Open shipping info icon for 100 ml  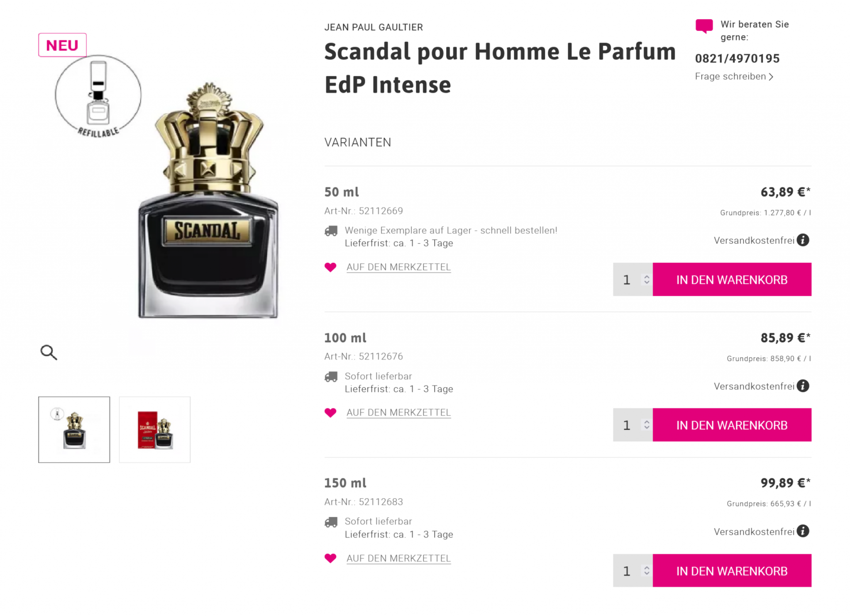803,386
